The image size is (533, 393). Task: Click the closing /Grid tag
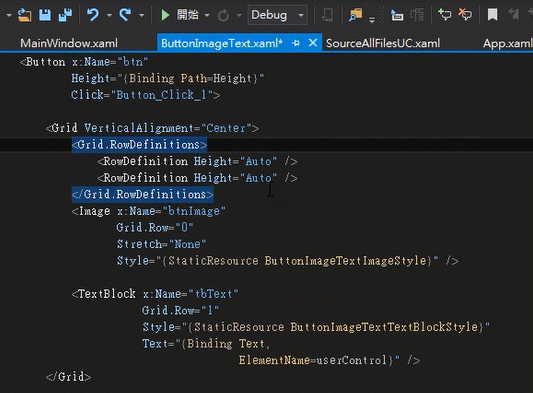point(68,377)
